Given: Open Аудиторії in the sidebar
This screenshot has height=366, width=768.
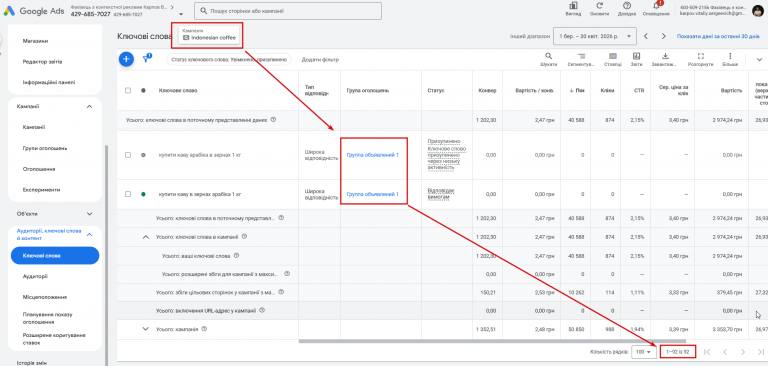Looking at the screenshot, I should tap(35, 276).
